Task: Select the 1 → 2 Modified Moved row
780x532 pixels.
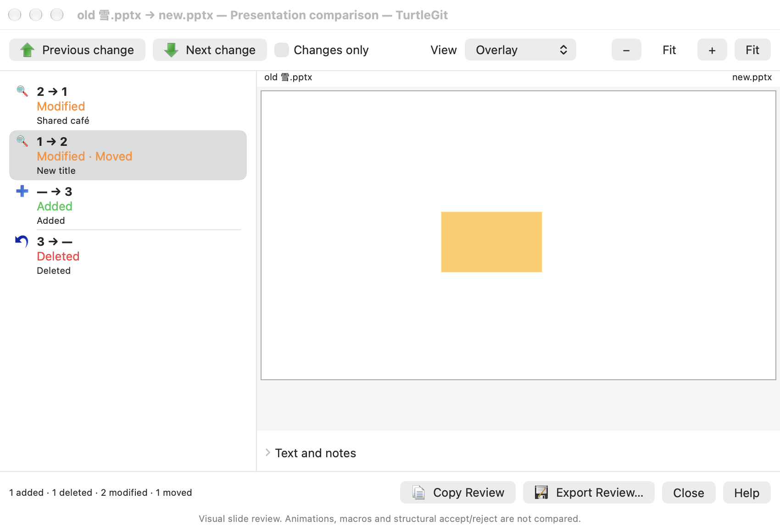Action: coord(128,155)
